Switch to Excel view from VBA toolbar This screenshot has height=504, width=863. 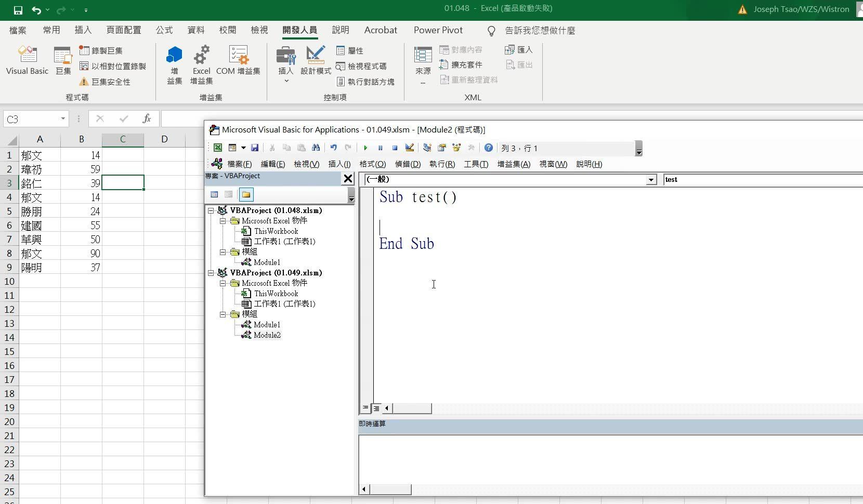coord(218,148)
